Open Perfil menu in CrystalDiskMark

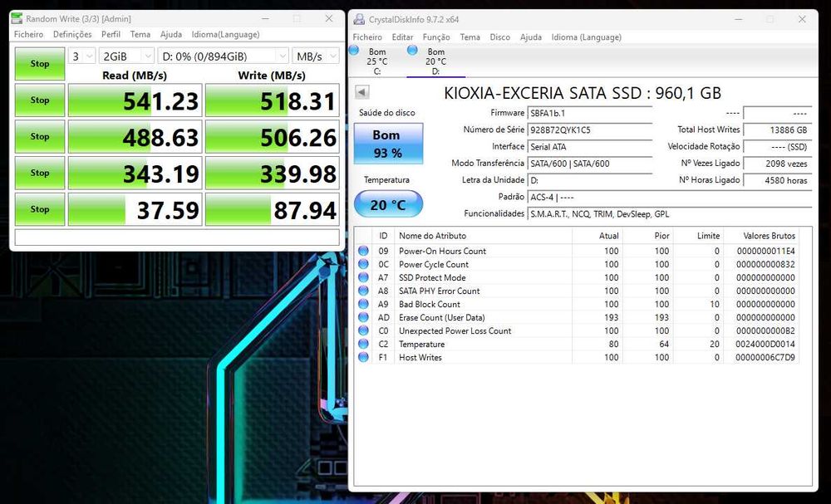tap(111, 34)
